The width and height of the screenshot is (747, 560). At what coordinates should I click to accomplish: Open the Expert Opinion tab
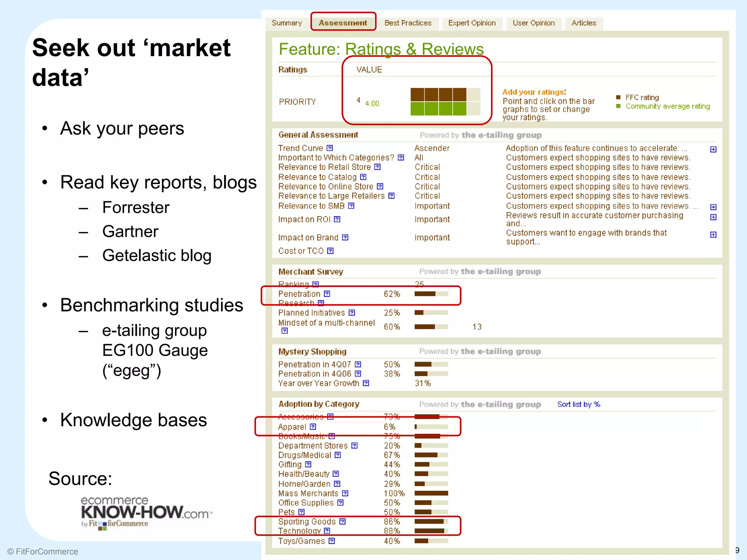[472, 23]
